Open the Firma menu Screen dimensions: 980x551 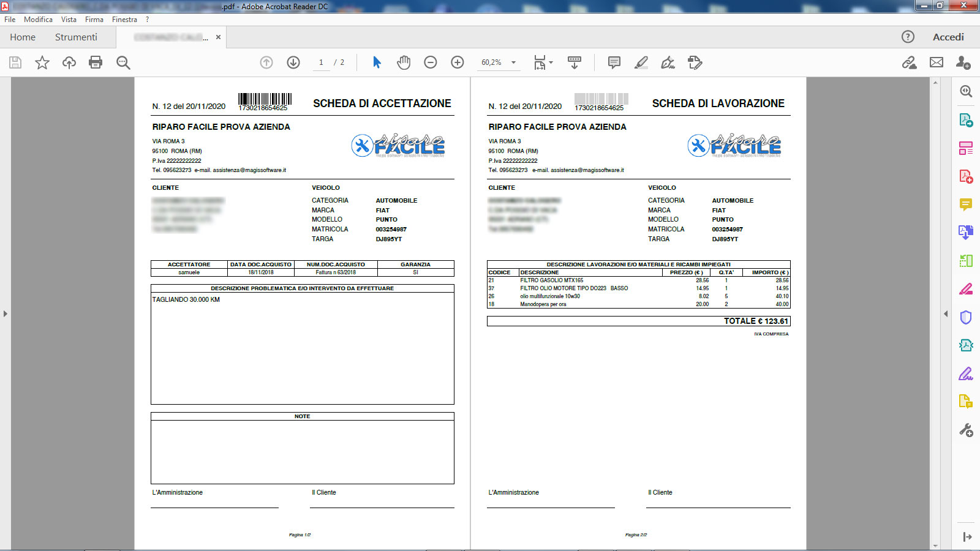[x=94, y=20]
